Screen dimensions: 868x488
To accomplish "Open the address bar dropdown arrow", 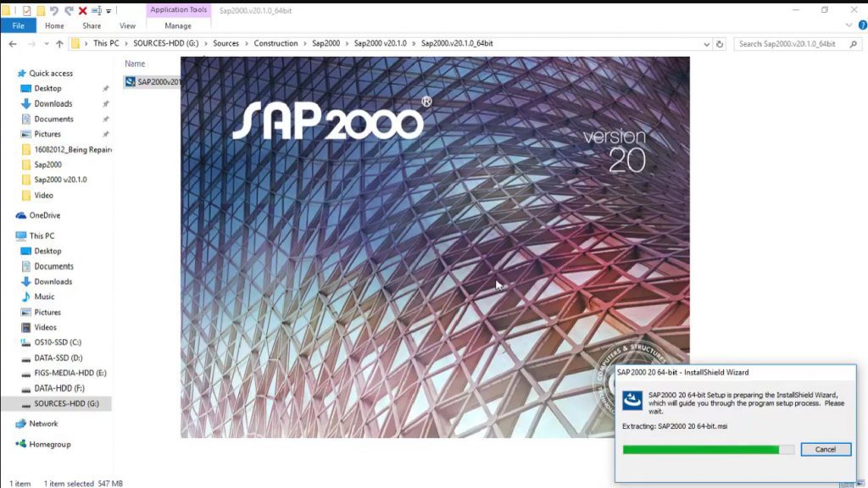I will [706, 43].
